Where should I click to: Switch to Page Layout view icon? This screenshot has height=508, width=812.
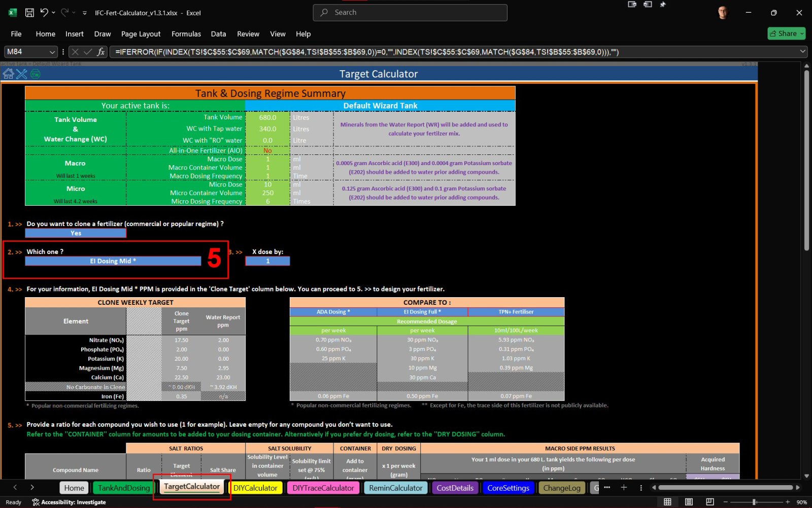point(689,502)
